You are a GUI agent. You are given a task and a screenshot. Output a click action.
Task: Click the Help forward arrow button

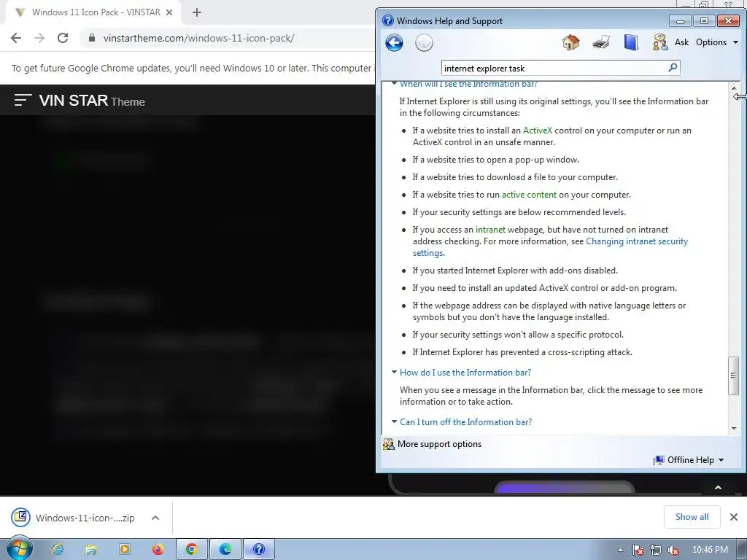[424, 43]
